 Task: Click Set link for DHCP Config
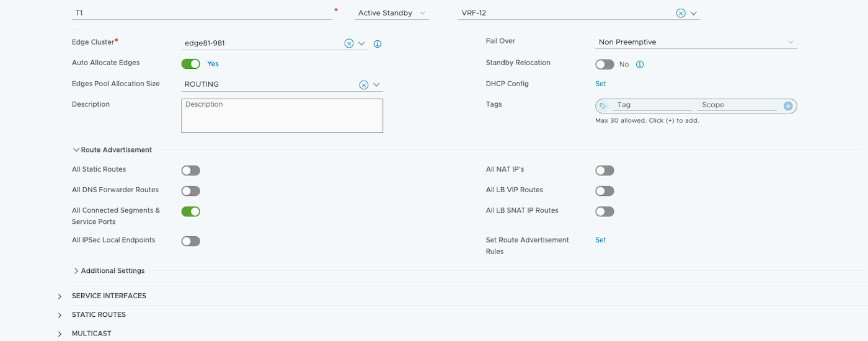[x=601, y=84]
